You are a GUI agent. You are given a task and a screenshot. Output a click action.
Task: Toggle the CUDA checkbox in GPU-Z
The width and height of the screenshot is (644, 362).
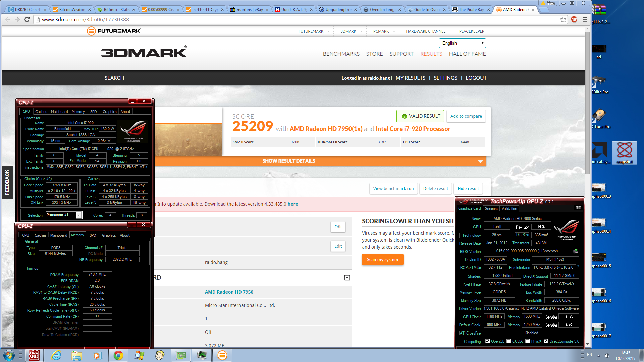[x=508, y=341]
